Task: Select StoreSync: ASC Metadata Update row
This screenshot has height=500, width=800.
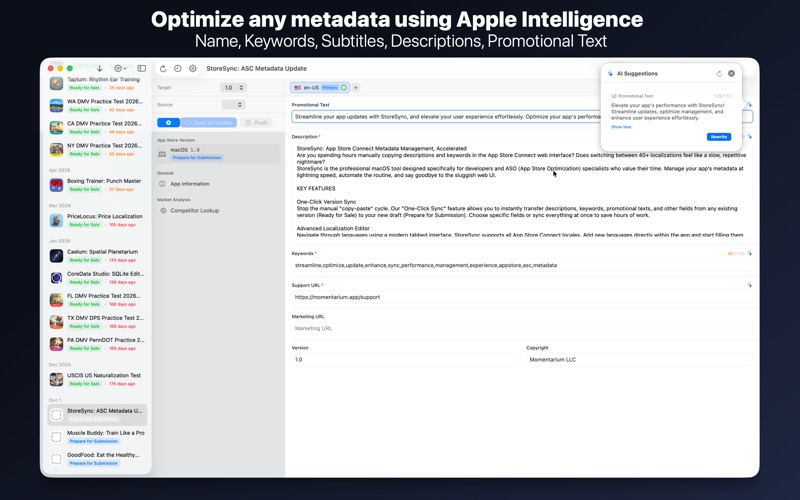Action: point(97,414)
